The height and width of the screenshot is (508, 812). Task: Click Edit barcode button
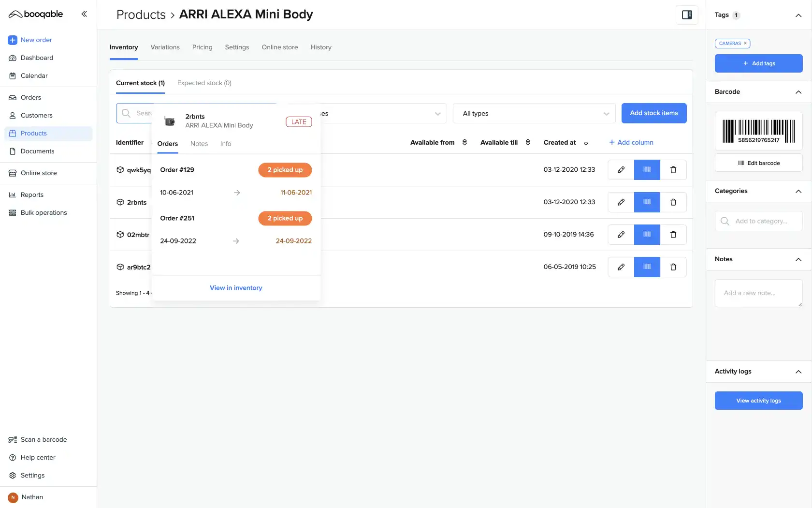coord(759,163)
